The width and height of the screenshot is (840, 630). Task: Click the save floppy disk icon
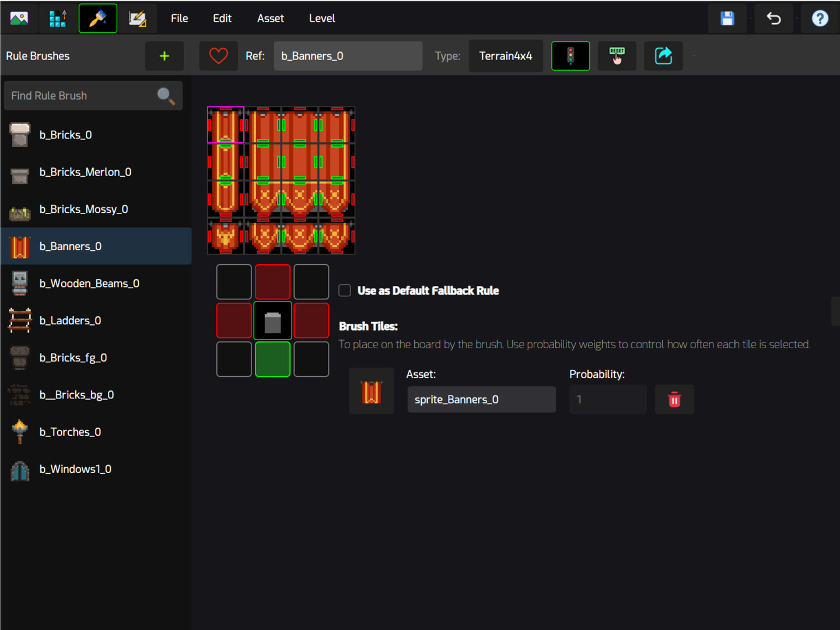click(727, 19)
